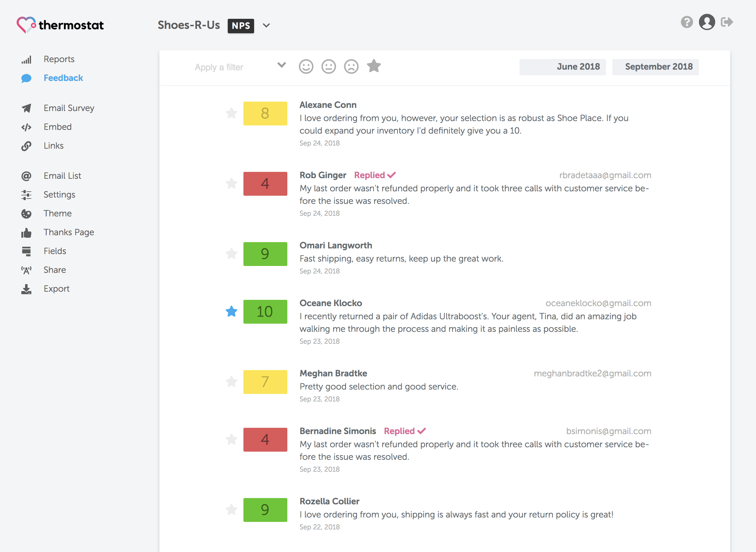Click the logout arrow icon
This screenshot has width=756, height=552.
[727, 22]
